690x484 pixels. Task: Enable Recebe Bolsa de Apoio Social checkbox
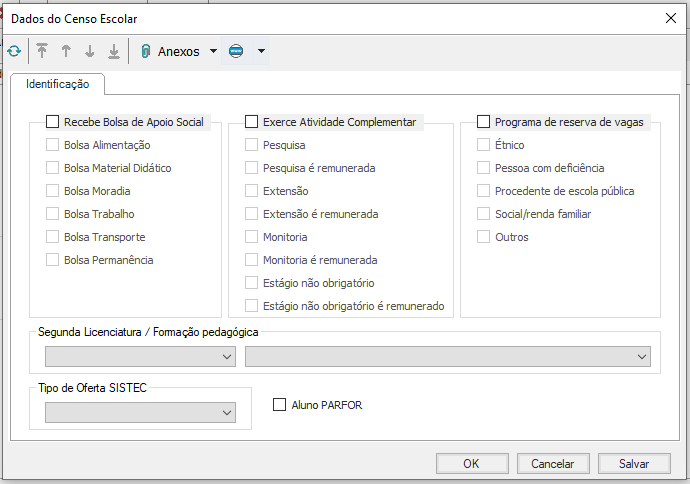pyautogui.click(x=53, y=122)
